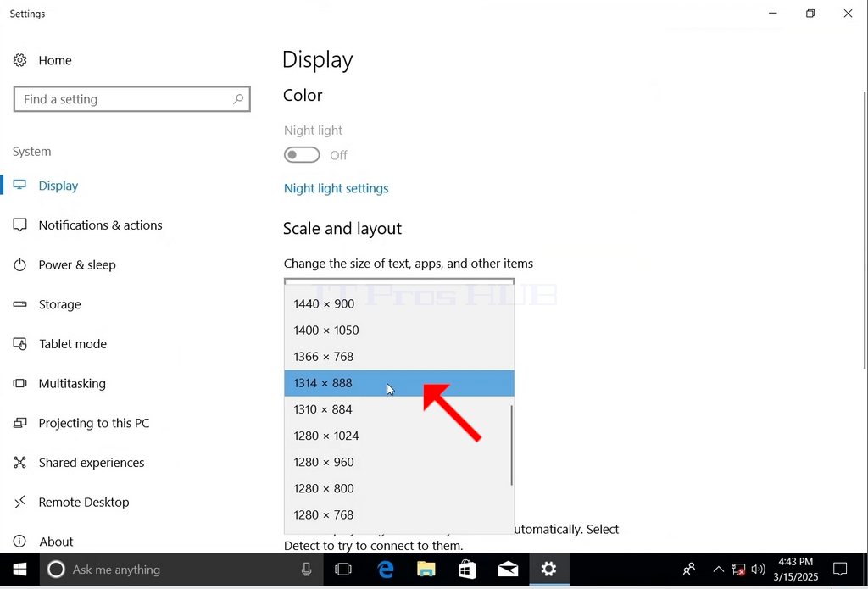Image resolution: width=868 pixels, height=589 pixels.
Task: Choose 1280 × 800 resolution
Action: [399, 488]
